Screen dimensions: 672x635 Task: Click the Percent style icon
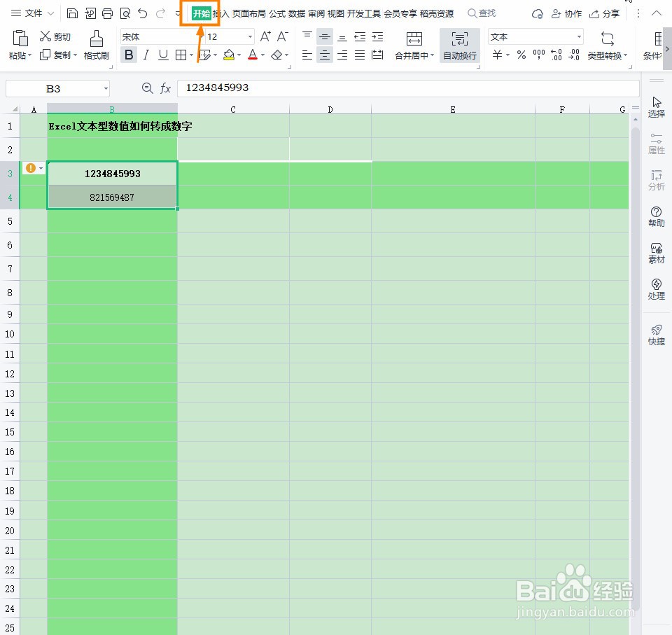[521, 55]
